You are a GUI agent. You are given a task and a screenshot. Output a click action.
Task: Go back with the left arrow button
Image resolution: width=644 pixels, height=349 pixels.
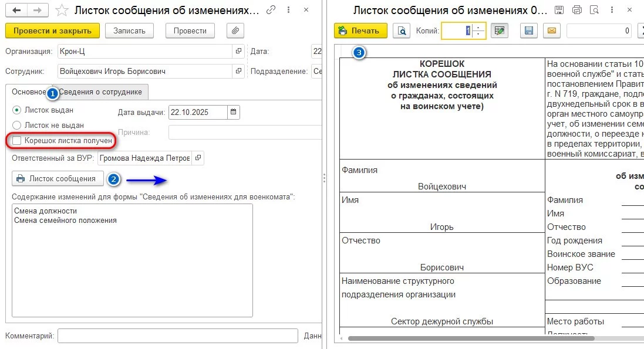(x=16, y=11)
